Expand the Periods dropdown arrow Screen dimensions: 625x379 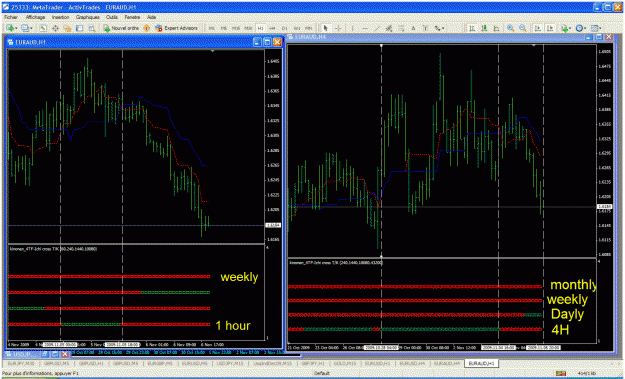[x=585, y=28]
